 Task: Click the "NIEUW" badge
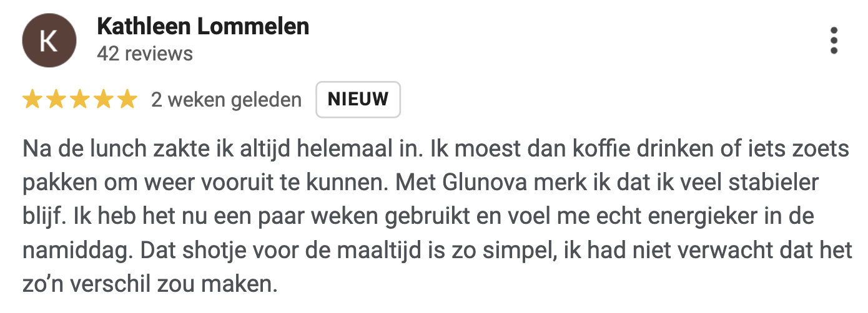pyautogui.click(x=358, y=100)
